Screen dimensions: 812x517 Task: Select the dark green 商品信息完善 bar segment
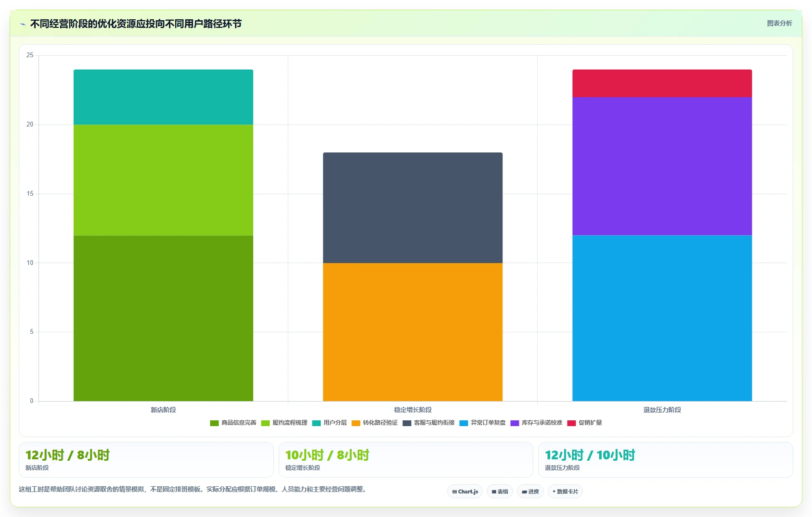[163, 318]
